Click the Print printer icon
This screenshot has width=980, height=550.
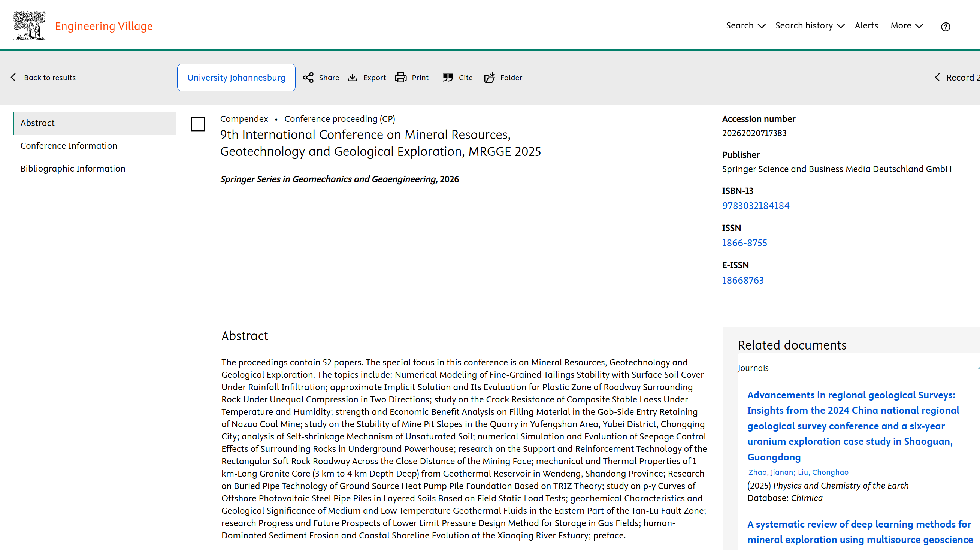(400, 78)
